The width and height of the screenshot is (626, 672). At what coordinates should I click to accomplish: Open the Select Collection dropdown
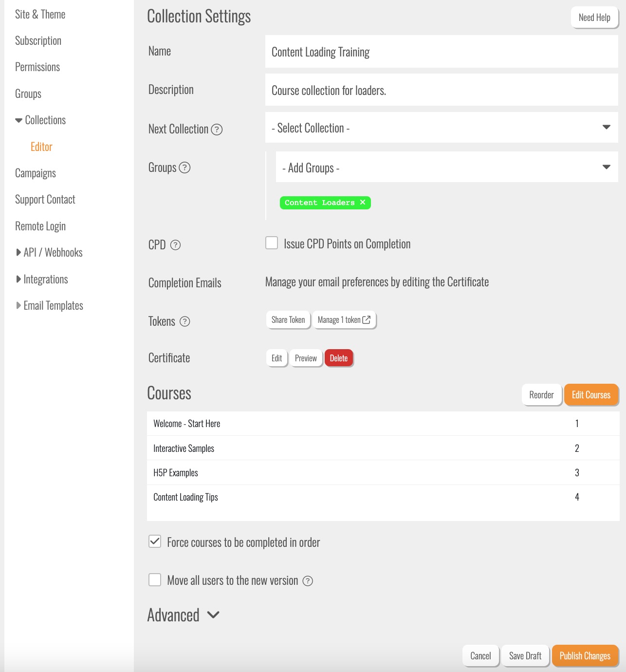pyautogui.click(x=441, y=128)
